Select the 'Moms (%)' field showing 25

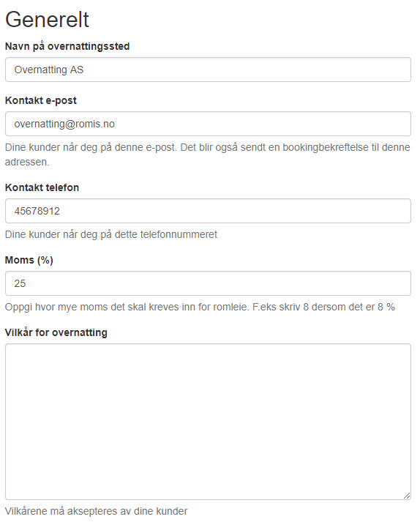(208, 283)
